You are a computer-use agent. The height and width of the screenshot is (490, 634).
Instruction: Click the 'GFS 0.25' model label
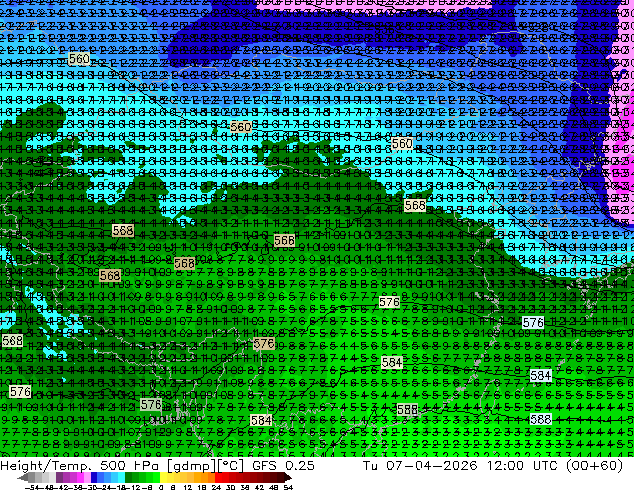click(283, 466)
